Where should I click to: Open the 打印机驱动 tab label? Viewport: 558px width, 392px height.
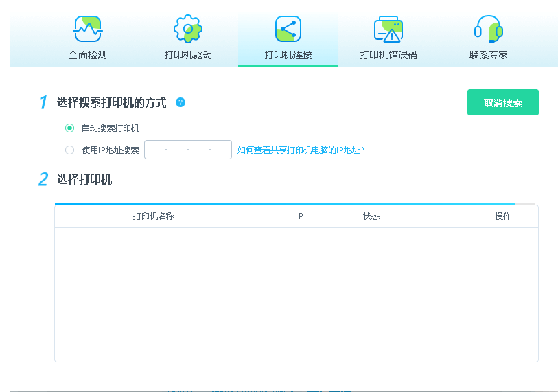coord(187,55)
